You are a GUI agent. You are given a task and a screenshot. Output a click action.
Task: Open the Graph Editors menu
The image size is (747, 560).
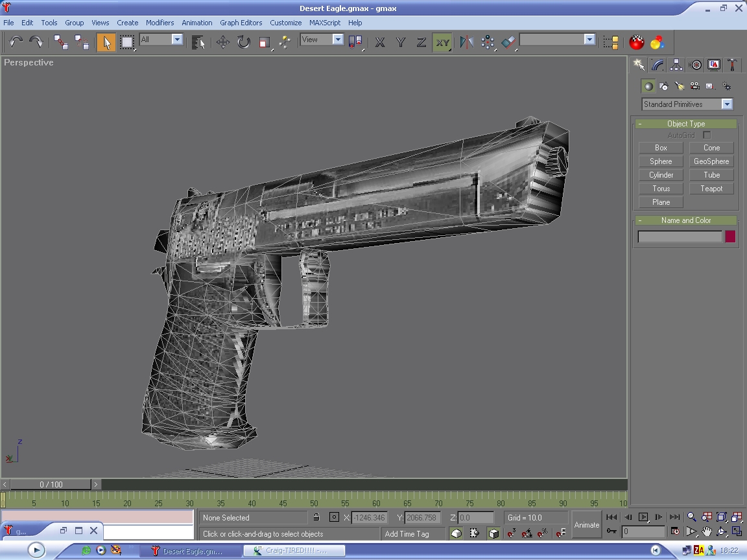coord(241,23)
